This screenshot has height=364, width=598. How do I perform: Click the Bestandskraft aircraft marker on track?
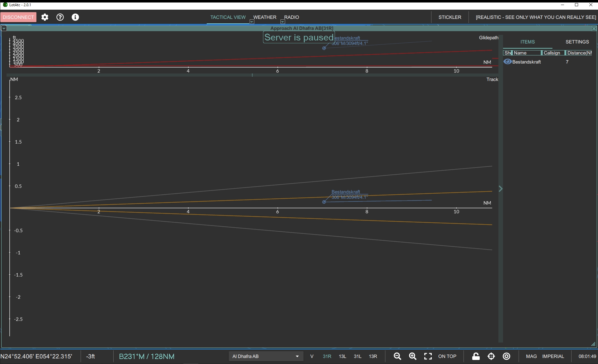click(x=324, y=202)
